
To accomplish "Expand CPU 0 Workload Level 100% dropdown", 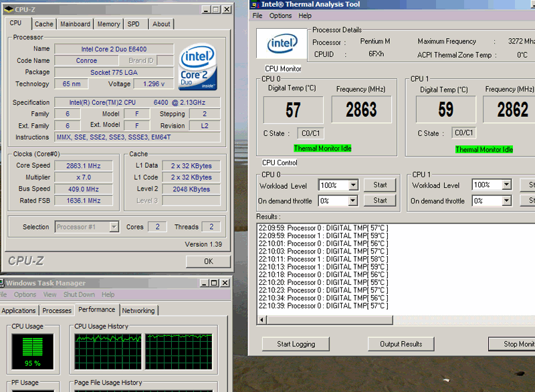I will [353, 185].
